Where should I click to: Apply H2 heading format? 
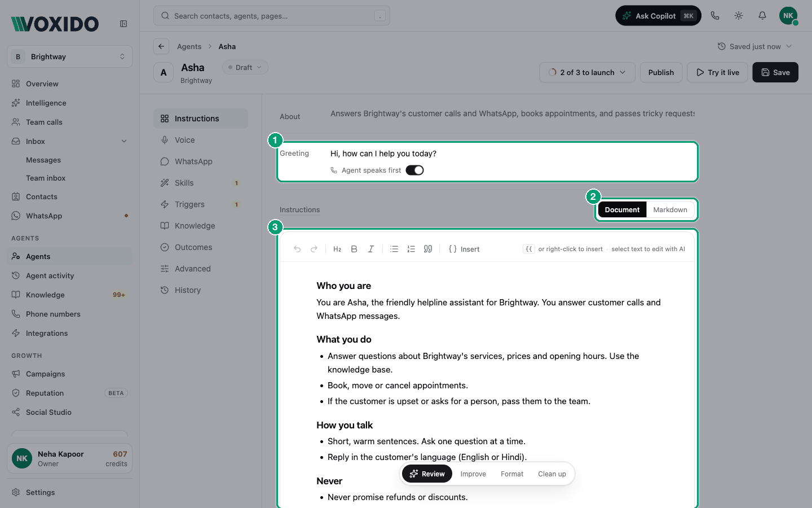(337, 249)
